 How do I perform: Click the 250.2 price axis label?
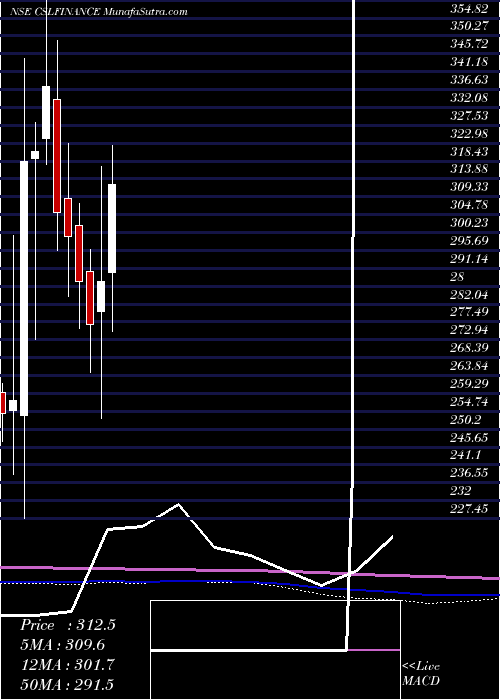[x=465, y=419]
